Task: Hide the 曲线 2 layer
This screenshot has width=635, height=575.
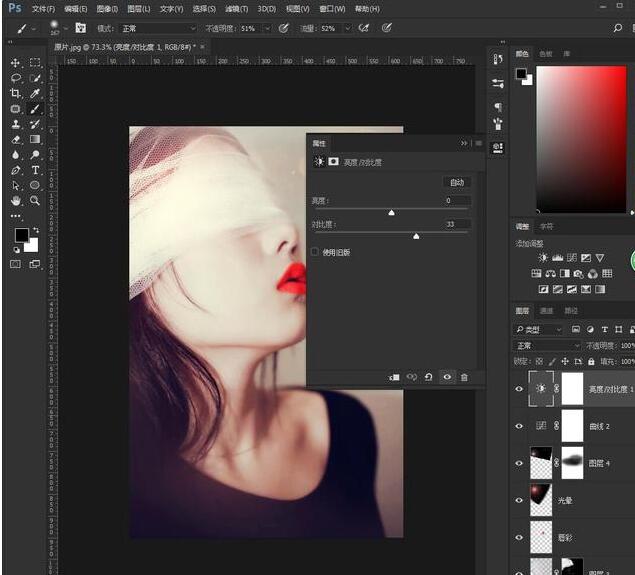Action: tap(518, 426)
